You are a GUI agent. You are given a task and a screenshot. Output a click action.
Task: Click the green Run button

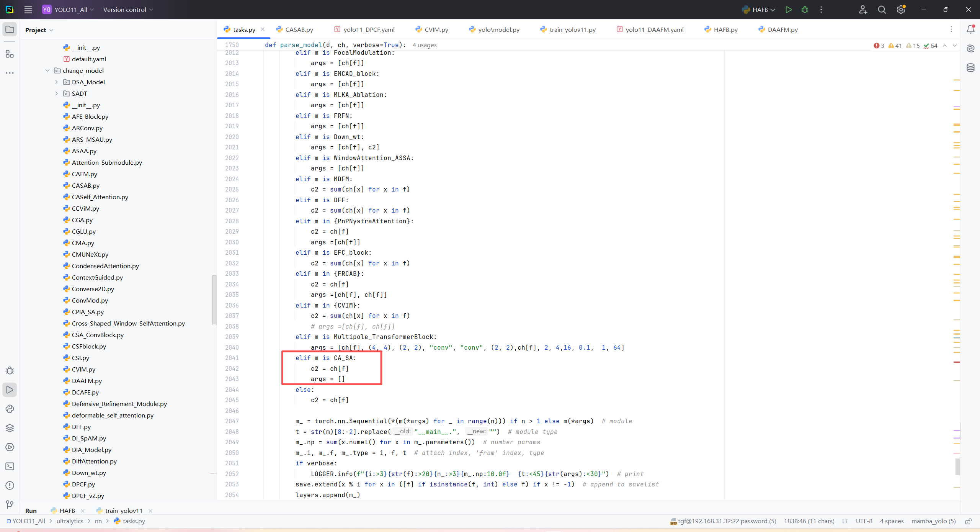(x=788, y=10)
